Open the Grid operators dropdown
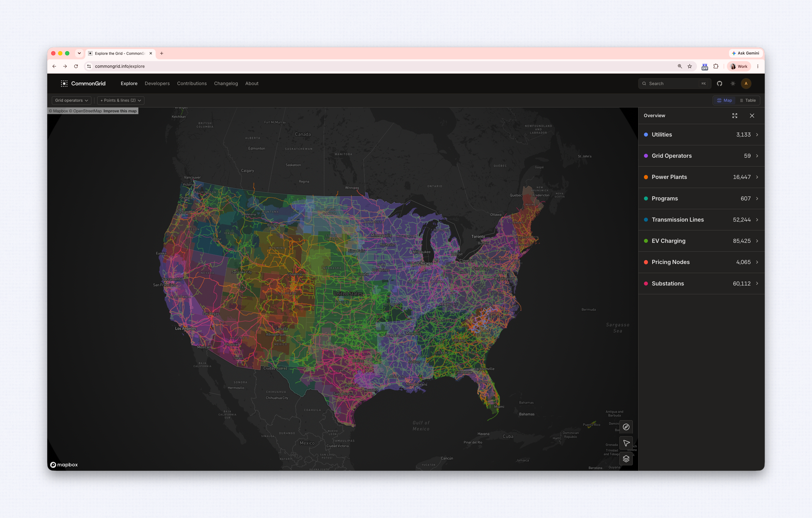812x518 pixels. point(71,101)
